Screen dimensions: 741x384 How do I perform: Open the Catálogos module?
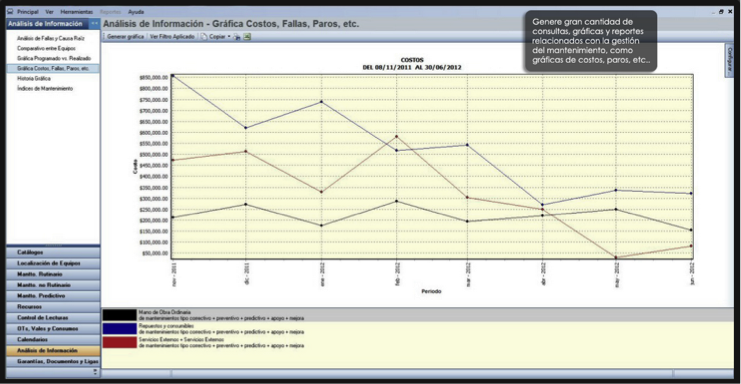pyautogui.click(x=53, y=252)
